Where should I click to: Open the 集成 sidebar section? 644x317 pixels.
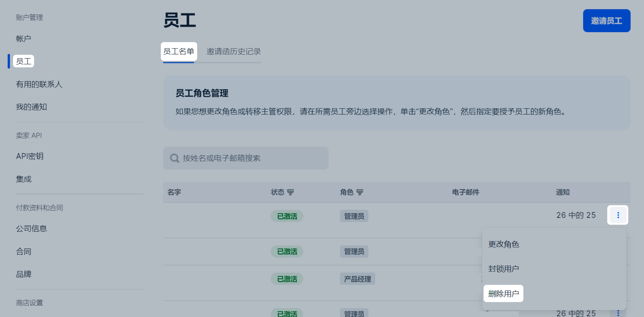click(x=24, y=179)
